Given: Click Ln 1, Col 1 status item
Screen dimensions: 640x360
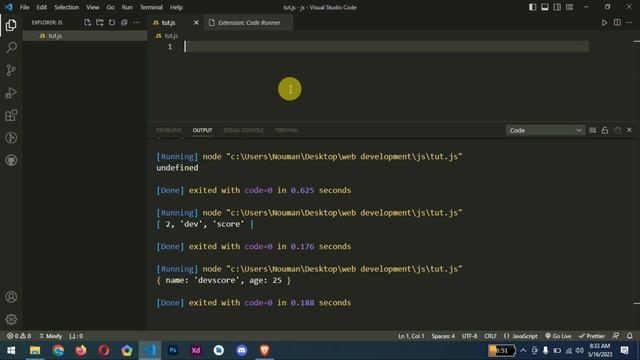Looking at the screenshot, I should 411,336.
